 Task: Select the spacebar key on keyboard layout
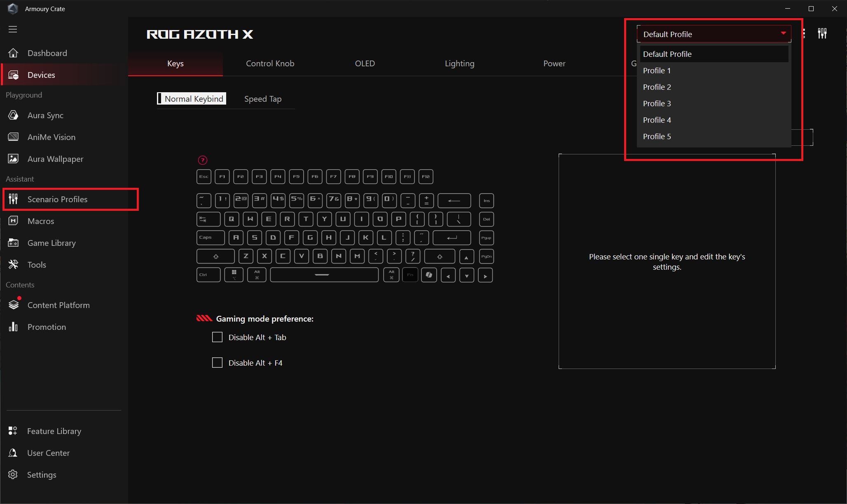pyautogui.click(x=324, y=275)
